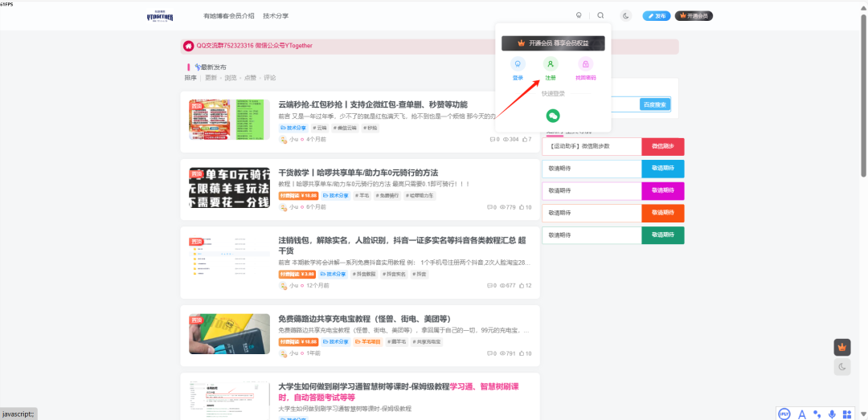Screen dimensions: 868x420
Task: Click the 付费阅读 ¥3.88 badge
Action: tap(297, 275)
